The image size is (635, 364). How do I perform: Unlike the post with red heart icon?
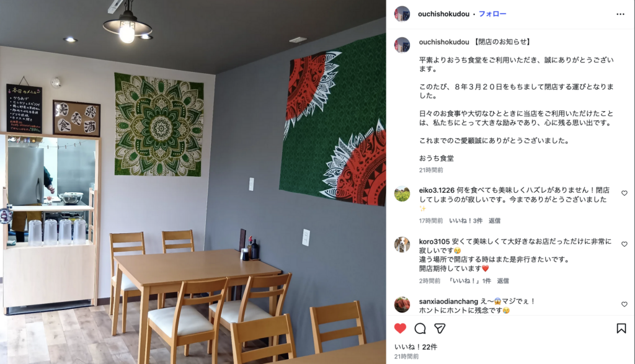pos(400,328)
